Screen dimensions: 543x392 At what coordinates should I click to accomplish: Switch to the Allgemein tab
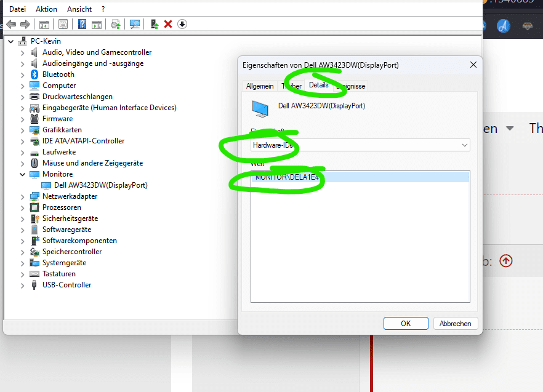click(260, 86)
